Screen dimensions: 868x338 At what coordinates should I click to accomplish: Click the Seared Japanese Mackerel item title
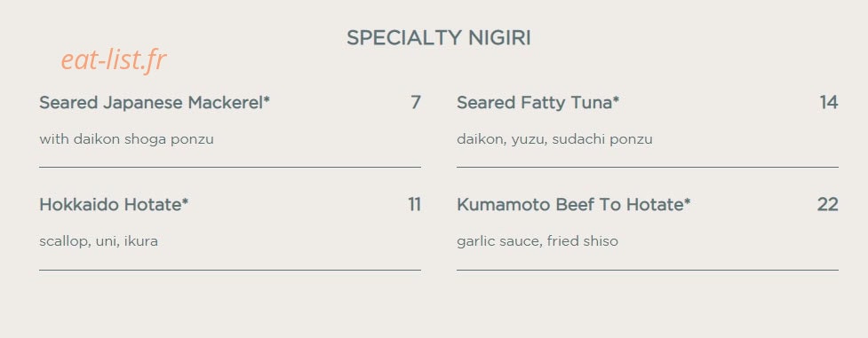tap(155, 103)
